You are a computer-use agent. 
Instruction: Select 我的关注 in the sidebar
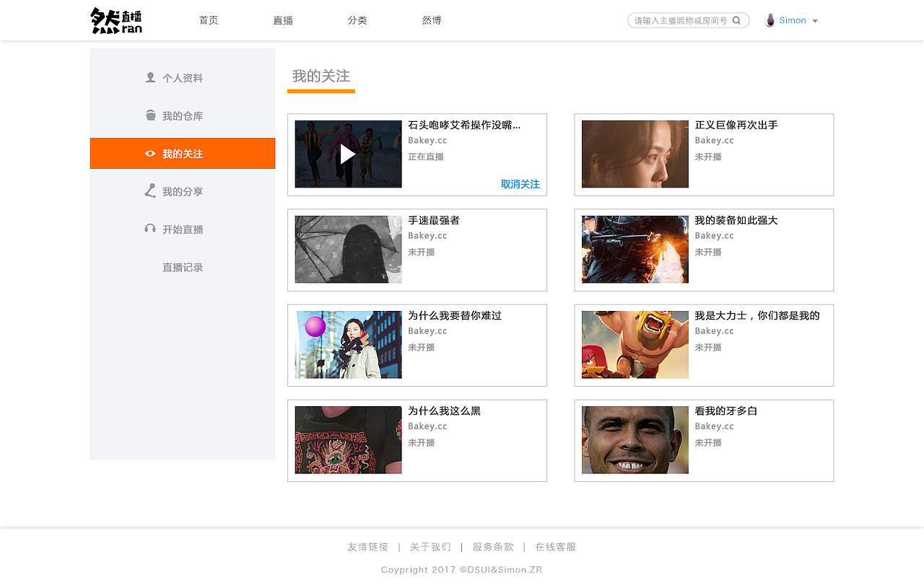(x=183, y=154)
